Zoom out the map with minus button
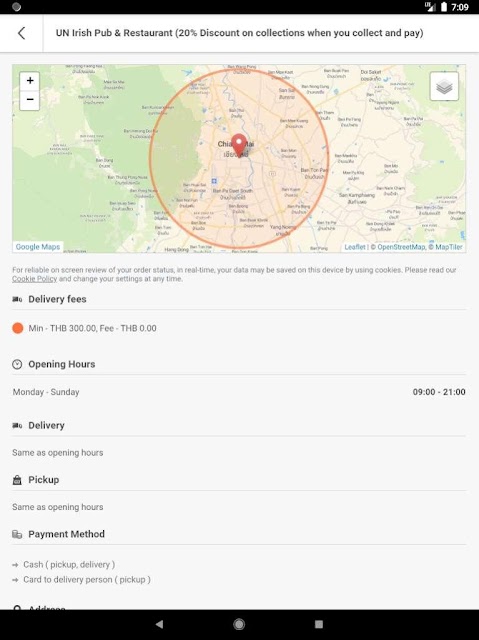Screen dimensions: 479x640 tap(30, 100)
